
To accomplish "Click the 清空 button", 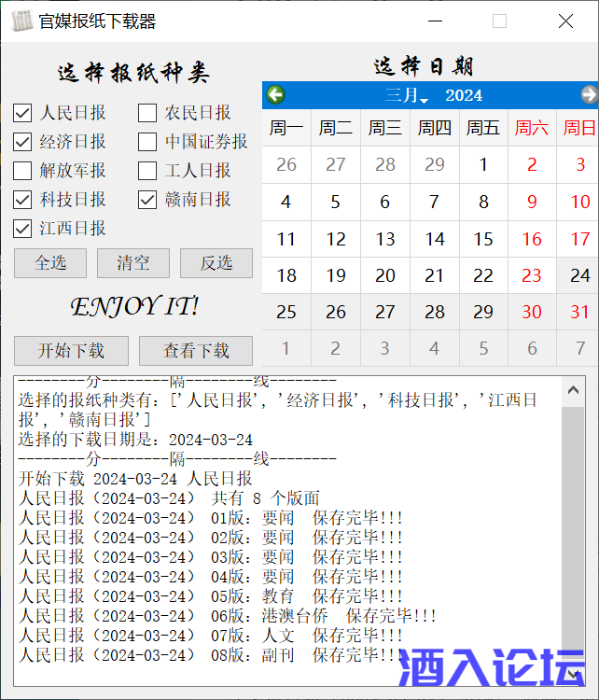I will coord(132,263).
